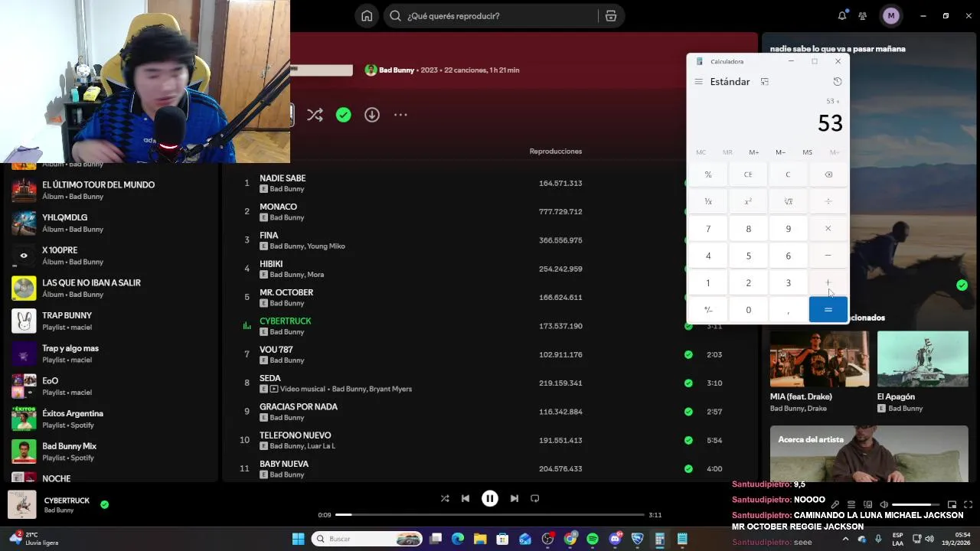Toggle album saved-to-library green checkmark
This screenshot has width=980, height=551.
(344, 115)
